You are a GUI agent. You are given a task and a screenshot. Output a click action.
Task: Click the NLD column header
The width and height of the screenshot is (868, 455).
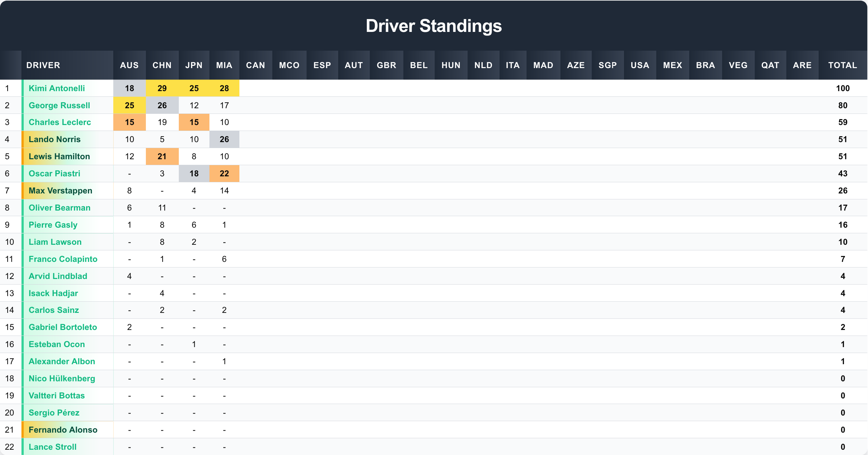pyautogui.click(x=483, y=65)
